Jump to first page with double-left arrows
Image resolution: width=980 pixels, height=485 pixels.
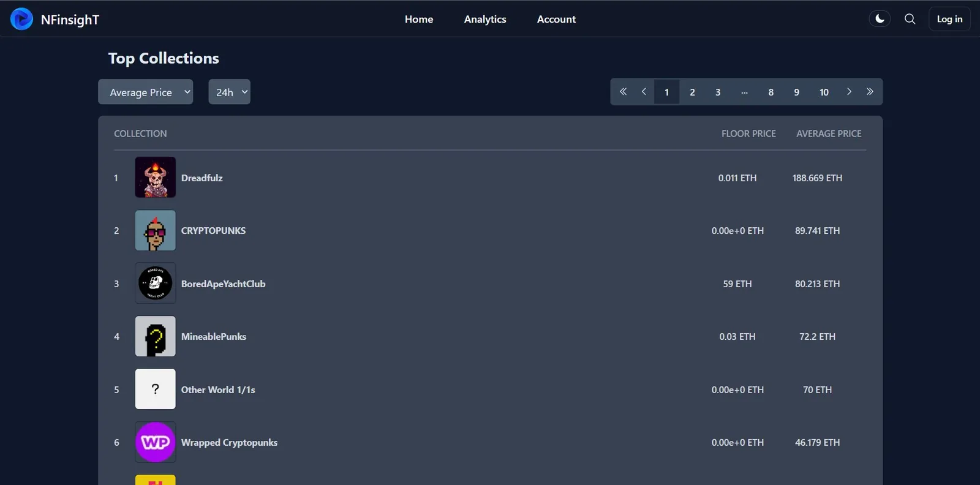coord(623,92)
